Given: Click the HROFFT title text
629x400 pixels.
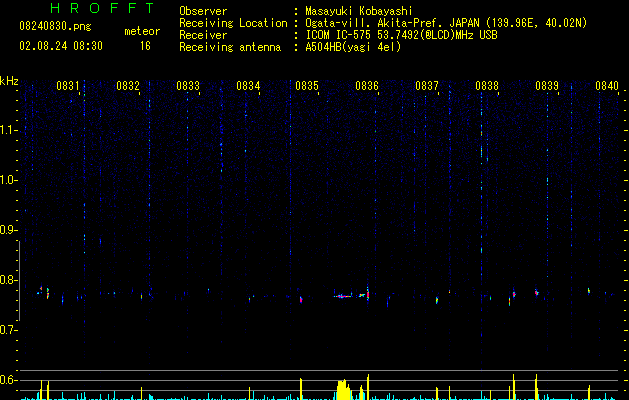Looking at the screenshot, I should pos(103,8).
